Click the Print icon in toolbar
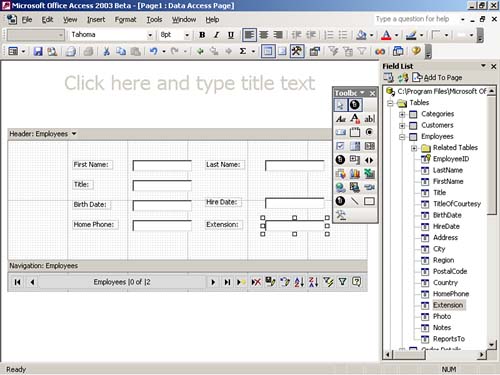This screenshot has height=375, width=500. pos(70,51)
